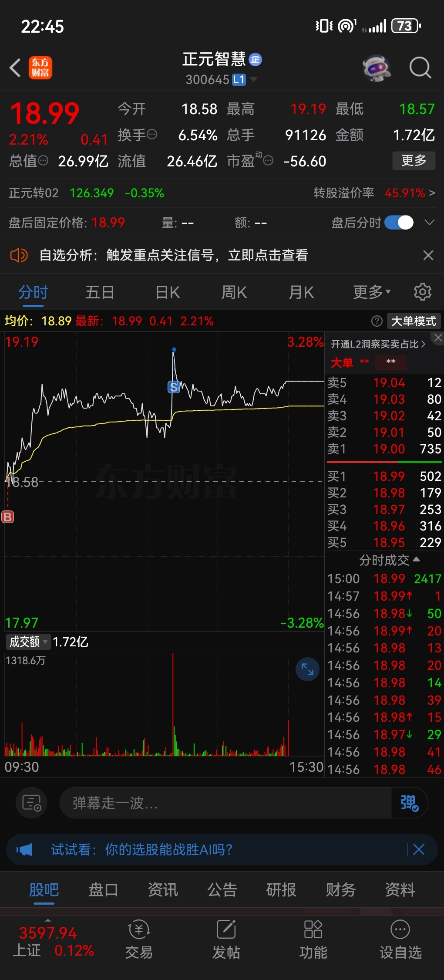Toggle the 盘后分时 switch

point(399,223)
